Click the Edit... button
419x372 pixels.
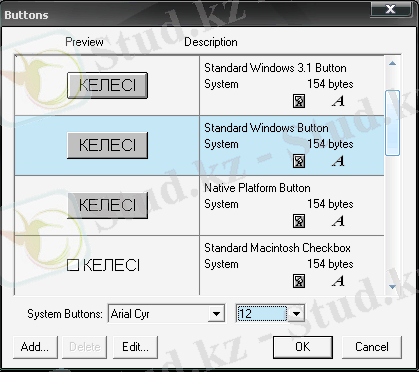135,347
